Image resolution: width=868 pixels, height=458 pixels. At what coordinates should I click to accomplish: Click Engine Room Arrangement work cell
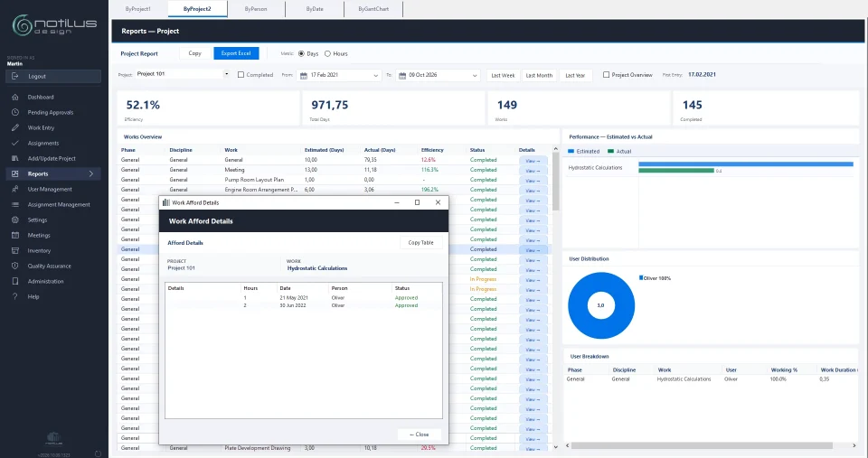[260, 190]
